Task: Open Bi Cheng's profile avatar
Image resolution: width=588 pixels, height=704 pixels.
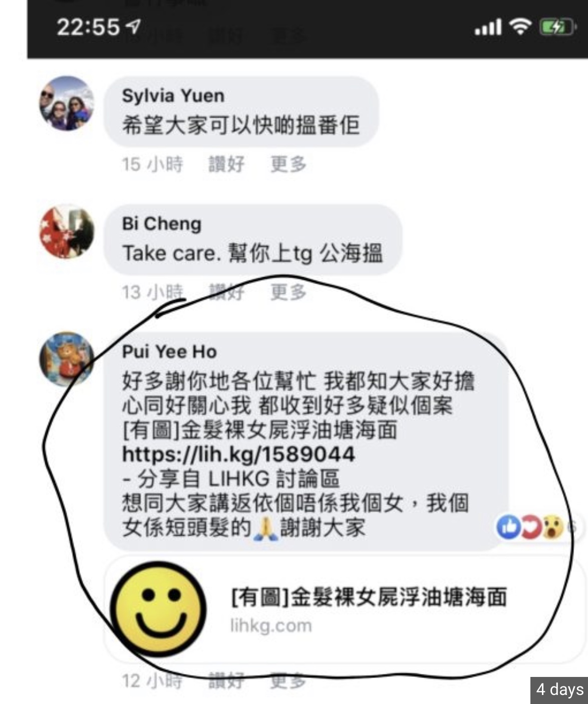Action: (x=67, y=231)
